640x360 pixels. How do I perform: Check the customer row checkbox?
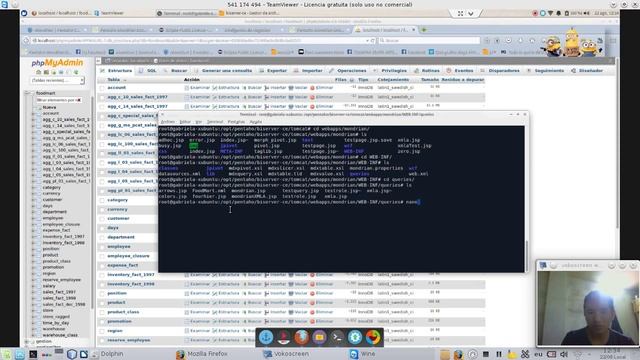(x=102, y=219)
